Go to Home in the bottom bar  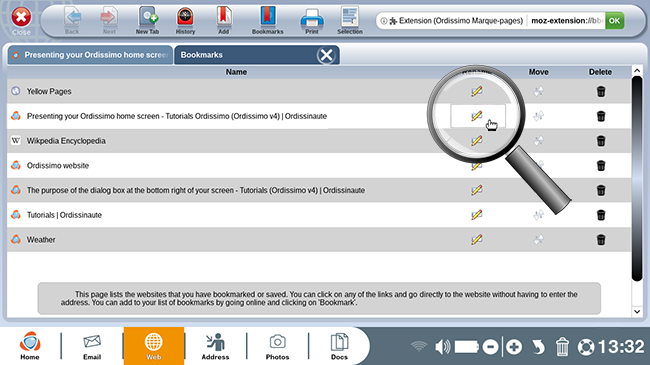[30, 346]
